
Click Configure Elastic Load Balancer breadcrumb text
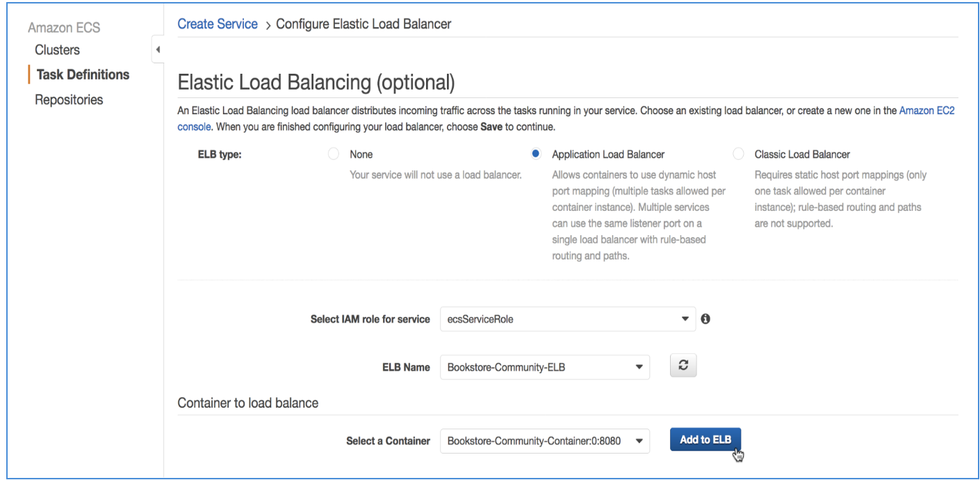click(364, 24)
